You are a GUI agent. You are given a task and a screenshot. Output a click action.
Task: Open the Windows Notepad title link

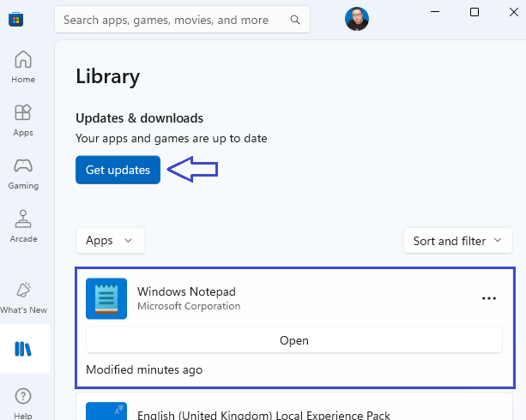[186, 291]
